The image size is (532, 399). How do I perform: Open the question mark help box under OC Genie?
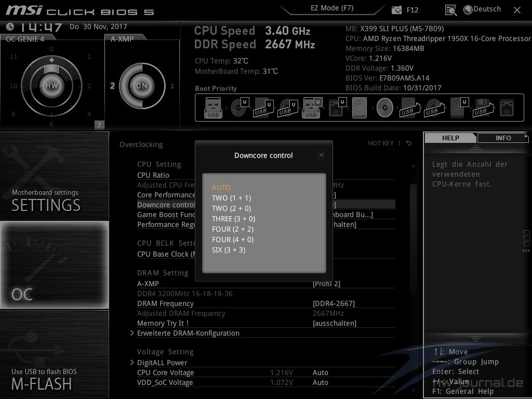99,125
